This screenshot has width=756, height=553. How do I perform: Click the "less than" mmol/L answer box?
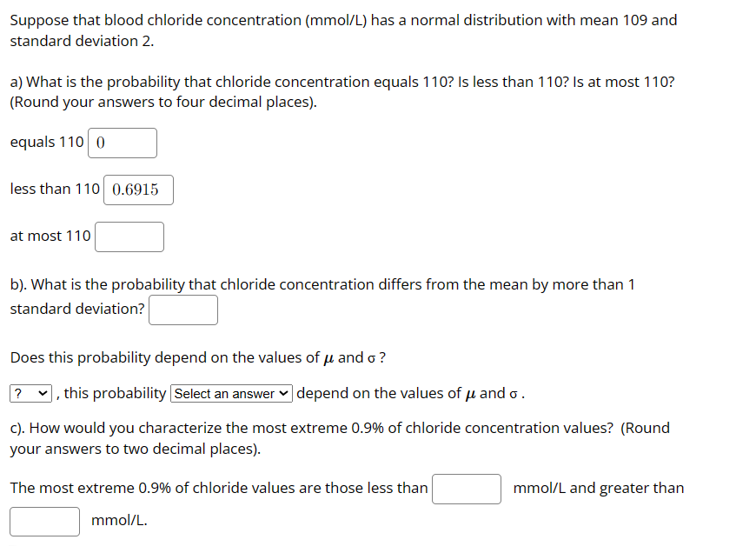[466, 489]
